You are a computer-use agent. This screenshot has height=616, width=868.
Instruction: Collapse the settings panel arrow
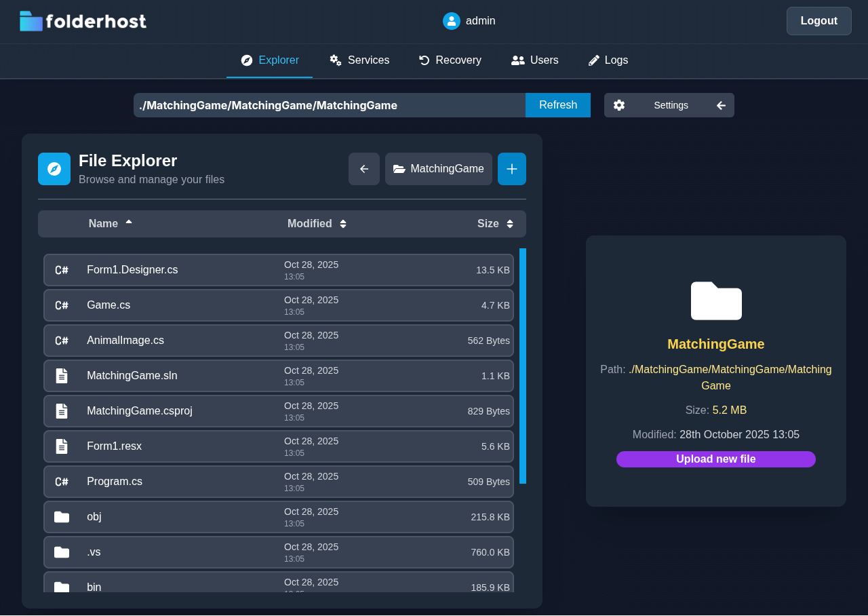[x=721, y=105]
